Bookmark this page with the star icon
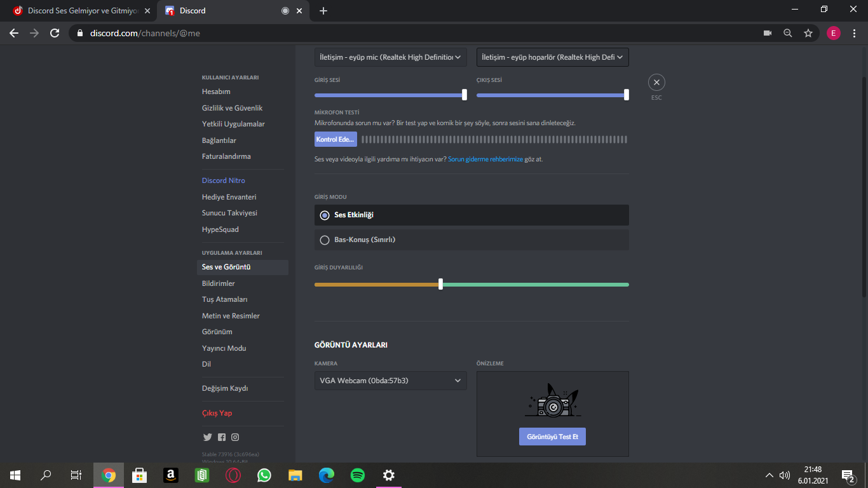This screenshot has height=488, width=868. [808, 33]
